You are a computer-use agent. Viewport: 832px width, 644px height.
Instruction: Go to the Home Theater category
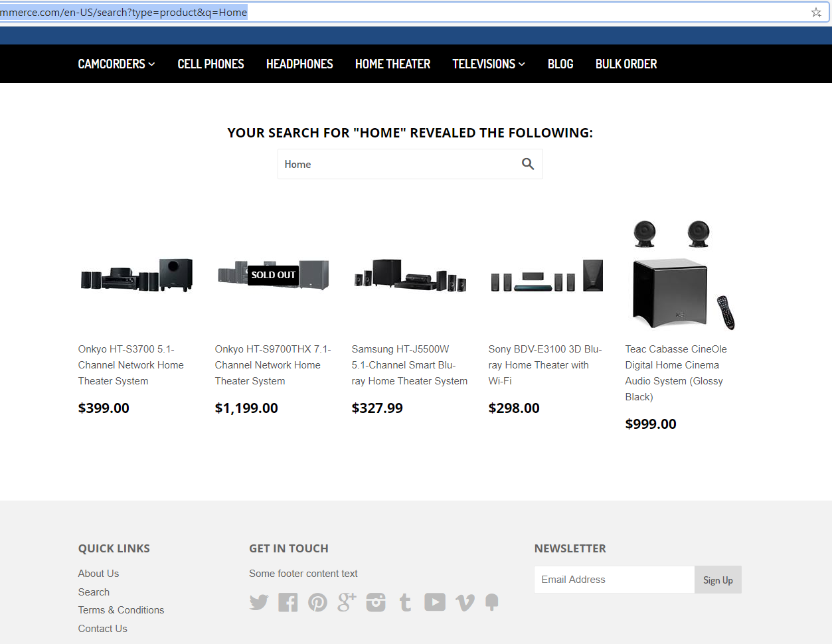(x=392, y=64)
